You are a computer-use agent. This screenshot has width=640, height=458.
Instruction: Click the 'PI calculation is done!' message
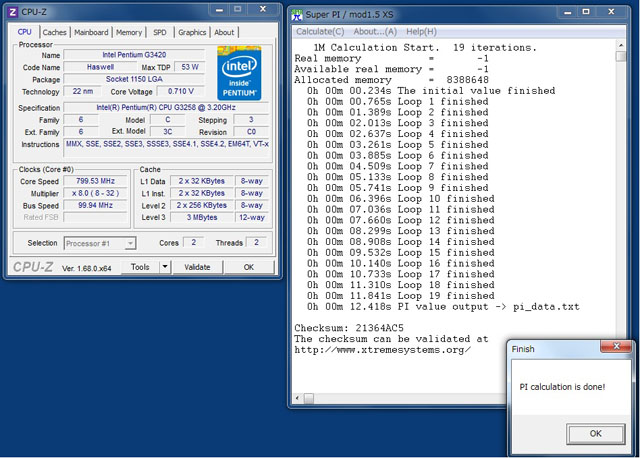(562, 387)
